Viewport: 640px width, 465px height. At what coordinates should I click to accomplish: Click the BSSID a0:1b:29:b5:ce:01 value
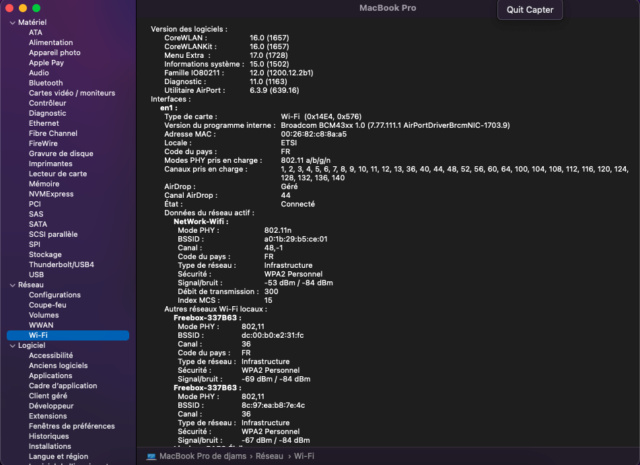pyautogui.click(x=296, y=239)
